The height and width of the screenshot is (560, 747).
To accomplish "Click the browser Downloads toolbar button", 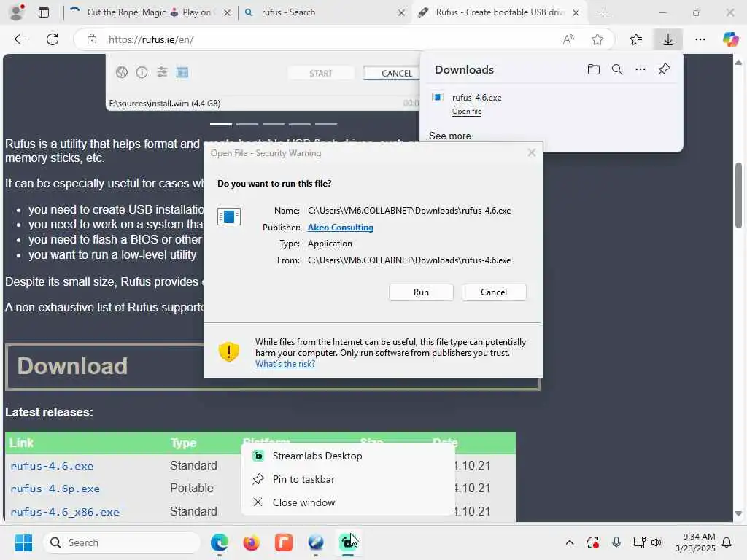I will (x=668, y=39).
